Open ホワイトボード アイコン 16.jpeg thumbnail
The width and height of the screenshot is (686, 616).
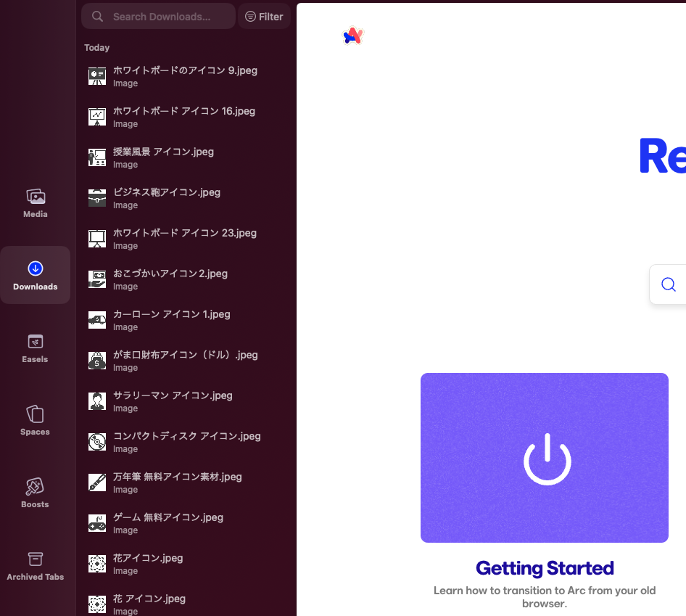97,118
